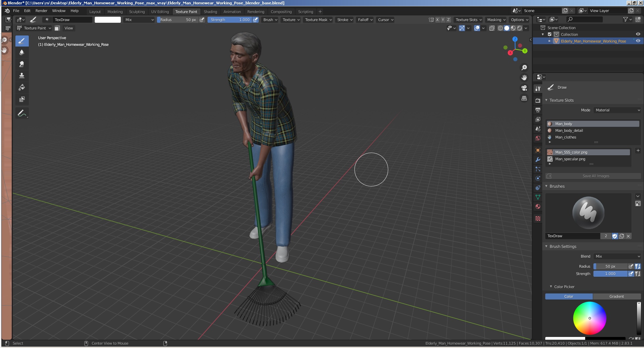Switch perspective/orthographic grid icon

[x=524, y=98]
